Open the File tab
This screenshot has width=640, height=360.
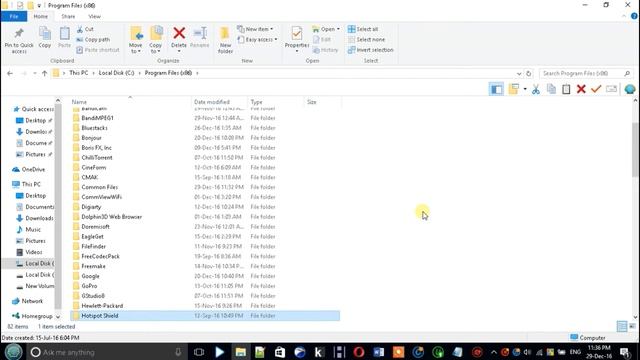pyautogui.click(x=14, y=16)
